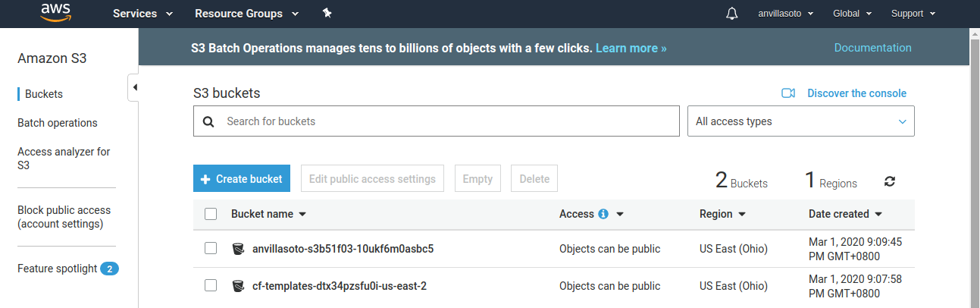Open the Services dropdown menu
The width and height of the screenshot is (980, 308).
142,13
